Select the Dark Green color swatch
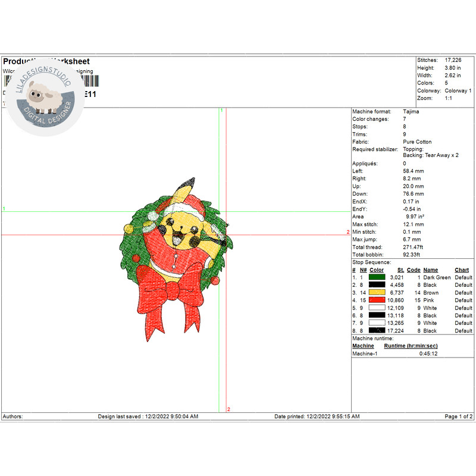Image resolution: width=476 pixels, height=476 pixels. [x=377, y=277]
